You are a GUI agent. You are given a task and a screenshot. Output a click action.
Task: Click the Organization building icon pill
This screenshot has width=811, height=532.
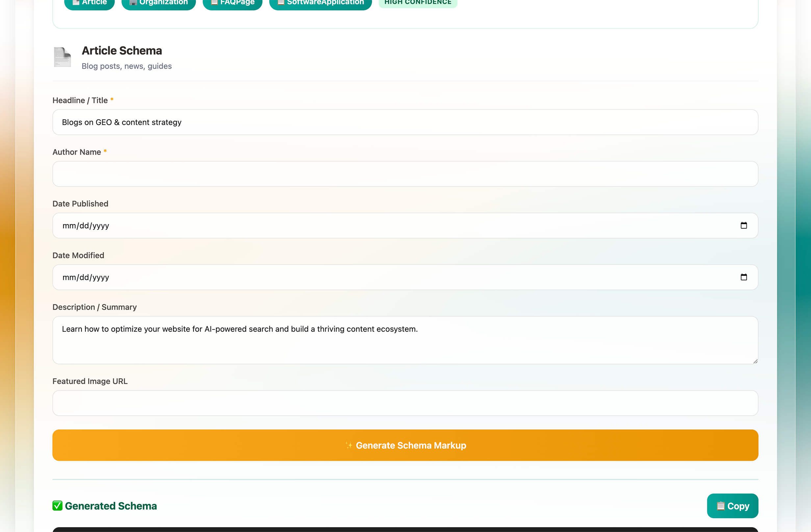point(132,2)
